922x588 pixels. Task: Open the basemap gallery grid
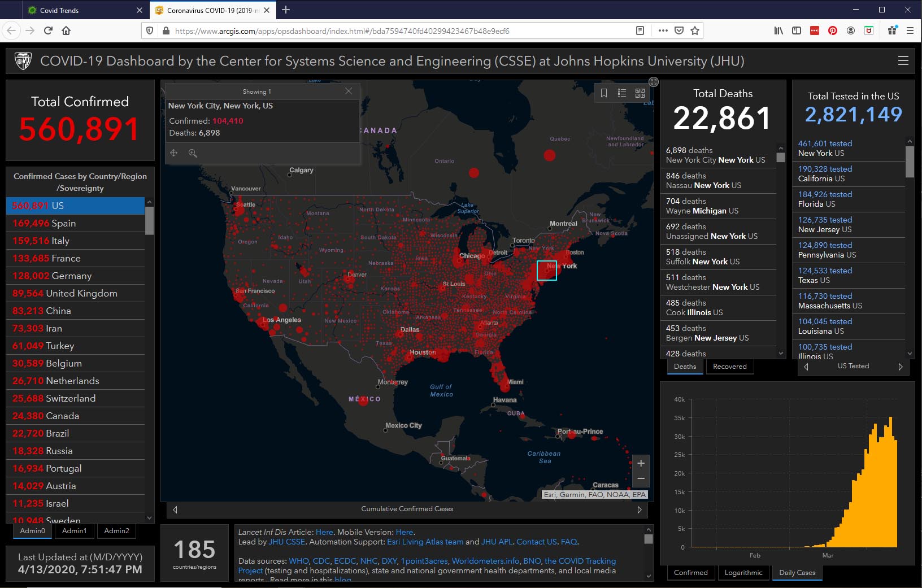[640, 93]
